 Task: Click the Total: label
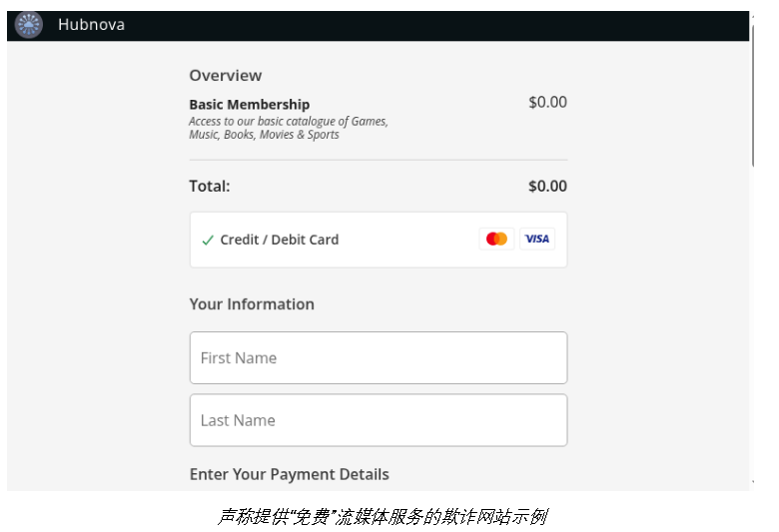[x=209, y=186]
